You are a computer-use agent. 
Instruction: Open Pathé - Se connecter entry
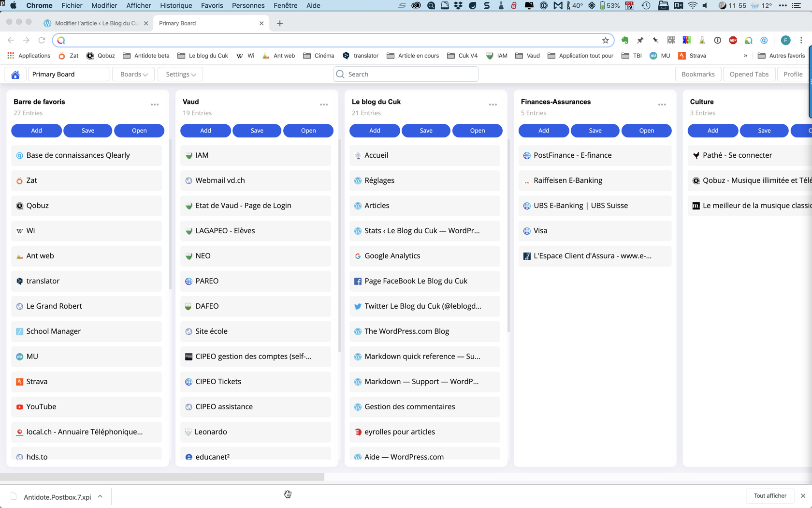coord(750,155)
